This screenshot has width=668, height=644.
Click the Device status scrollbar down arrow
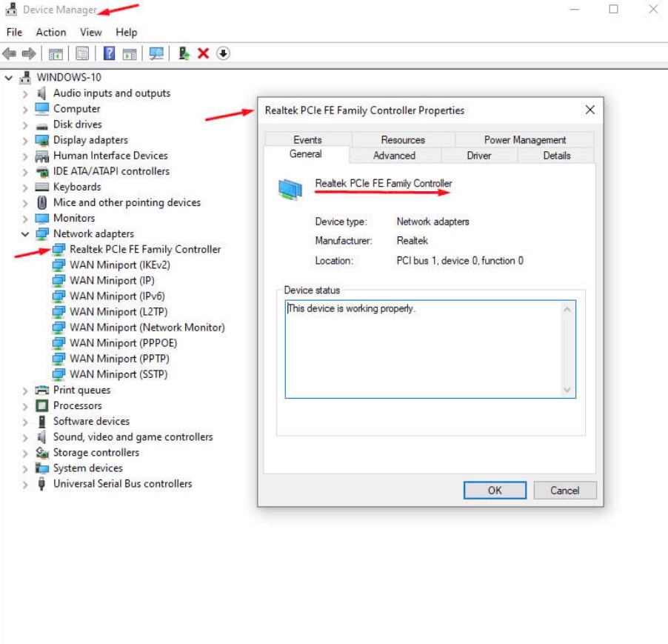click(x=567, y=390)
